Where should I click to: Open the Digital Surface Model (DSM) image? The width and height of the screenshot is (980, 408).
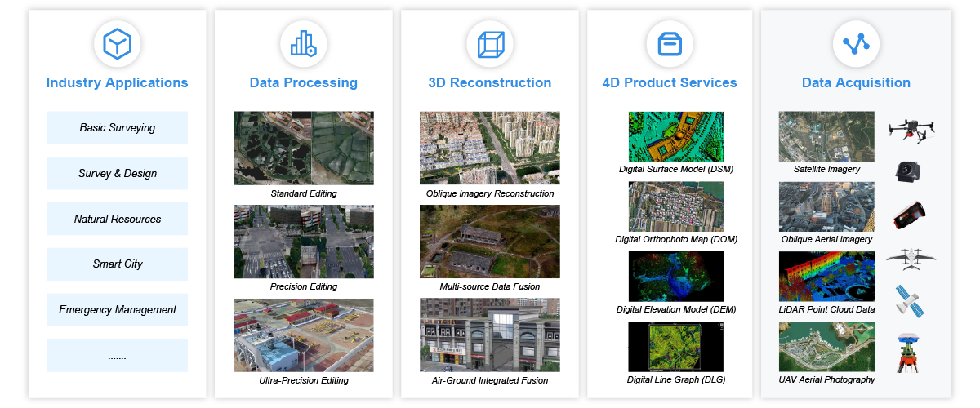[x=675, y=136]
